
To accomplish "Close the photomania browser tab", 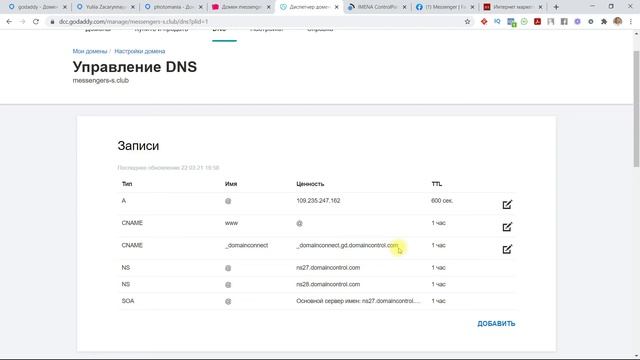I will click(x=200, y=7).
